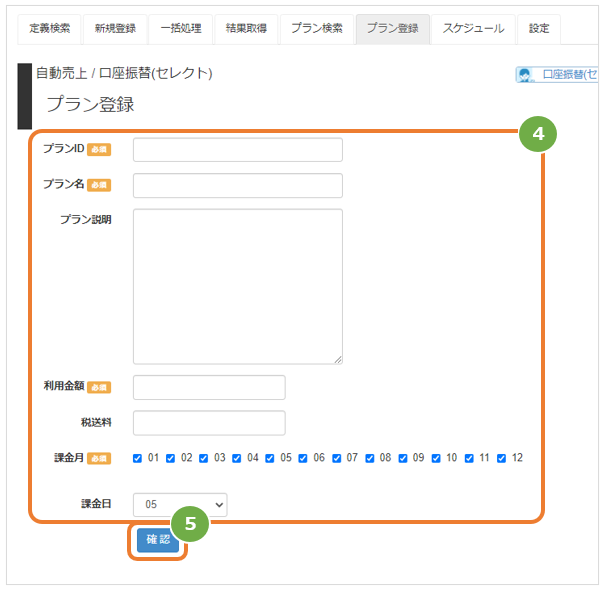The width and height of the screenshot is (605, 590).
Task: Uncheck billing month 05 checkbox
Action: point(270,458)
